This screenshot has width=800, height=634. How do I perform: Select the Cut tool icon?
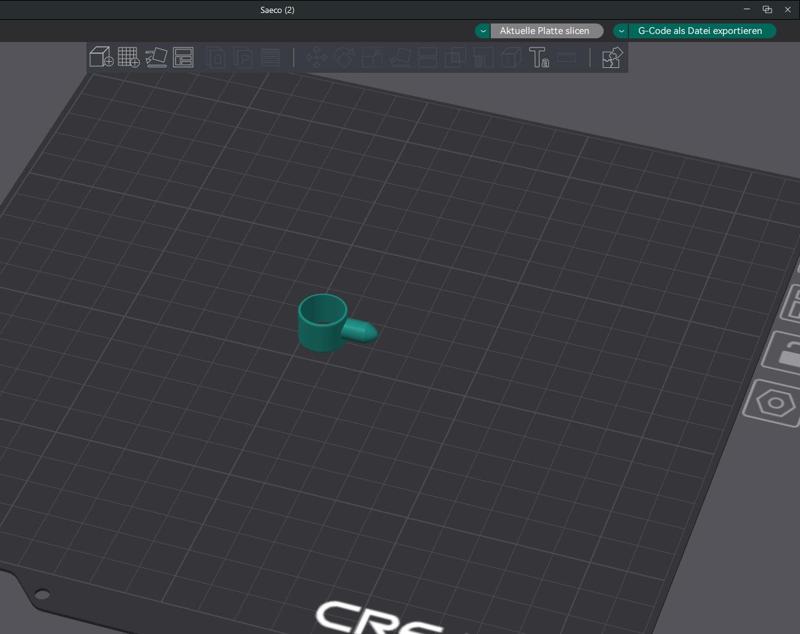click(428, 58)
